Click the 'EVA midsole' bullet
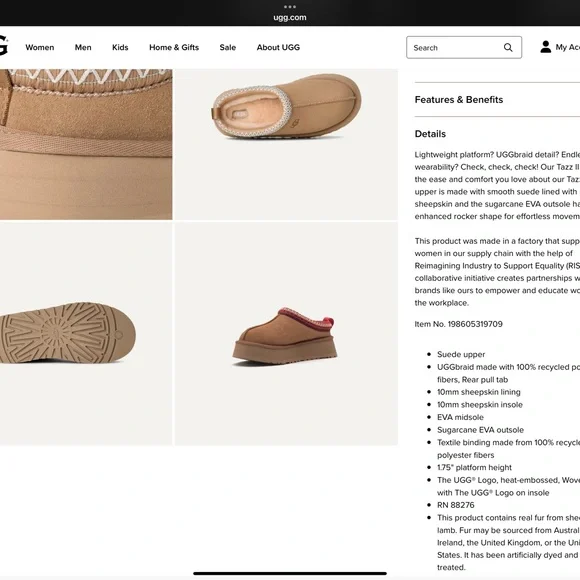Image resolution: width=580 pixels, height=580 pixels. click(x=460, y=417)
